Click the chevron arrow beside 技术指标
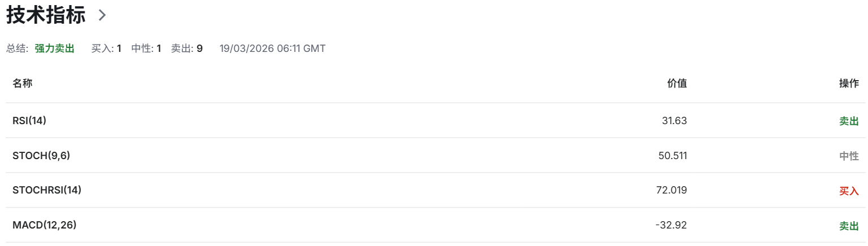 tap(102, 15)
